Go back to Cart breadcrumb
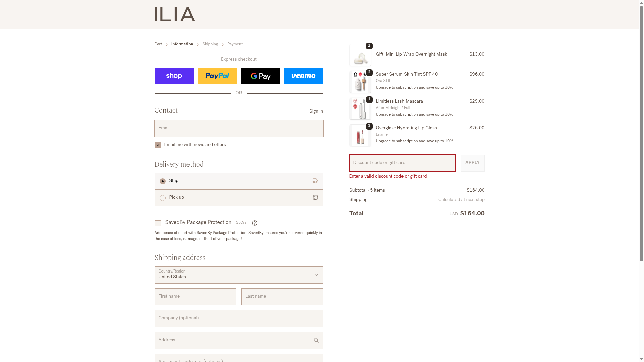The height and width of the screenshot is (362, 644). coord(158,44)
